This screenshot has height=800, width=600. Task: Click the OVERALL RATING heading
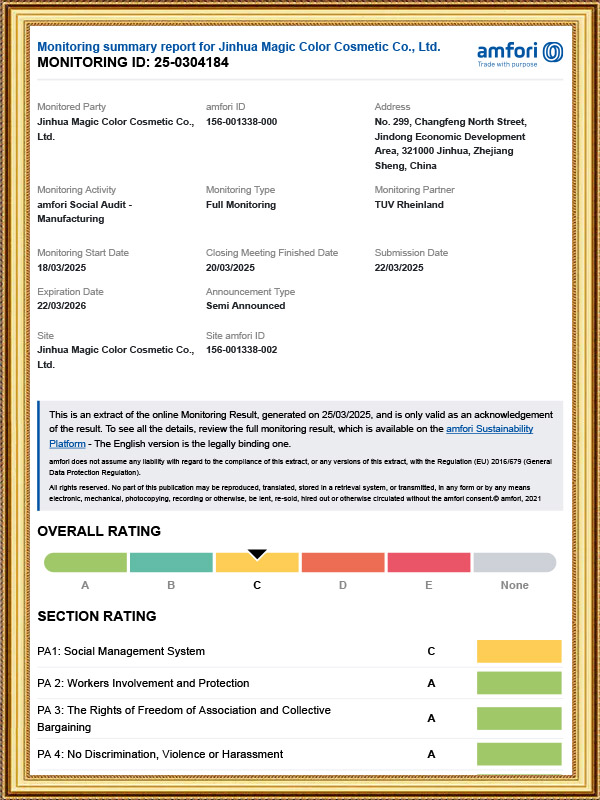99,531
